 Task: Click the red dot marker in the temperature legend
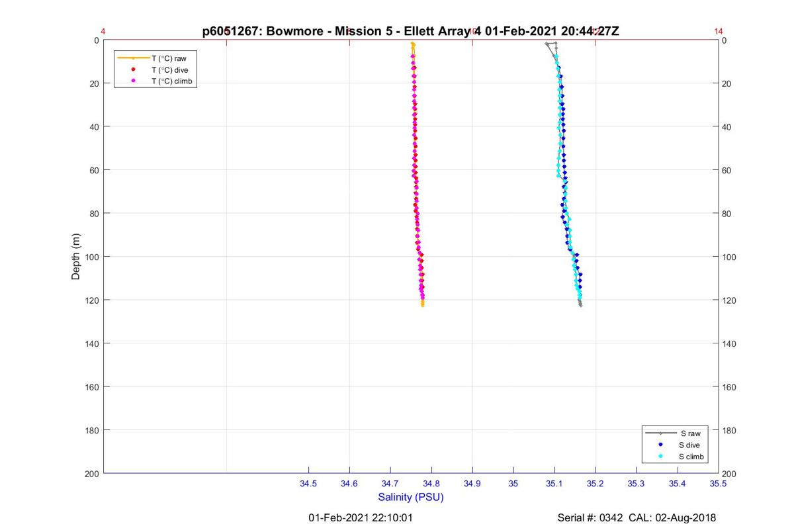pos(133,69)
